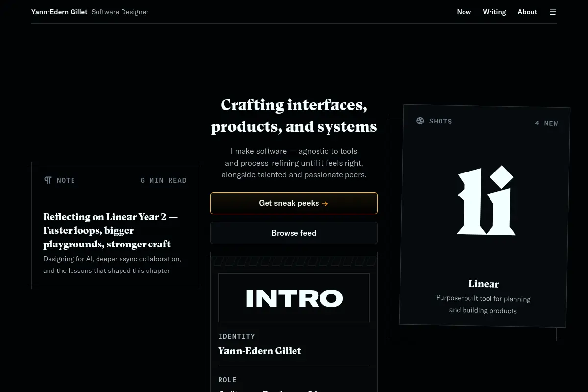Open the hamburger menu icon
The height and width of the screenshot is (392, 588).
tap(553, 12)
